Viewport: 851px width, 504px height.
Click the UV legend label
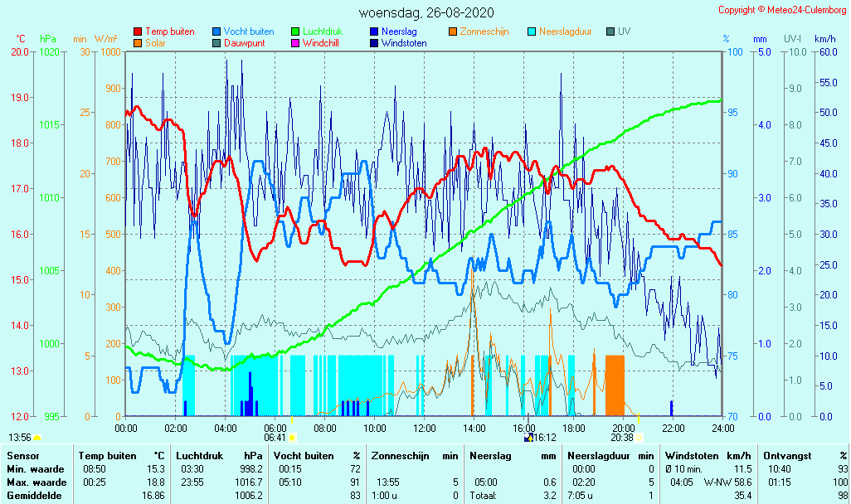pos(624,31)
